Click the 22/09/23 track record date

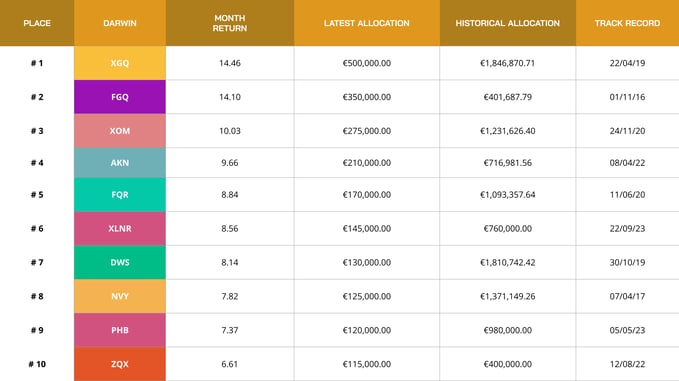tap(627, 229)
